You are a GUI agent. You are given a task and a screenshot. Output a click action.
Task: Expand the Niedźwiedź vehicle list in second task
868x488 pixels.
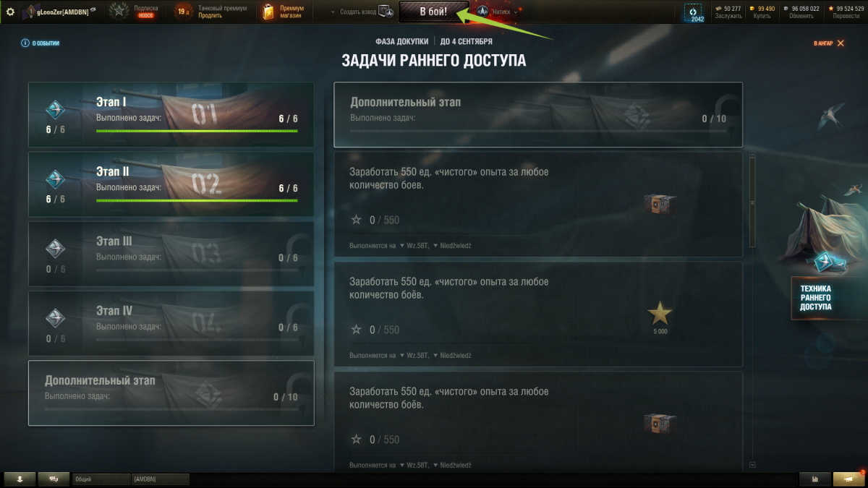452,356
